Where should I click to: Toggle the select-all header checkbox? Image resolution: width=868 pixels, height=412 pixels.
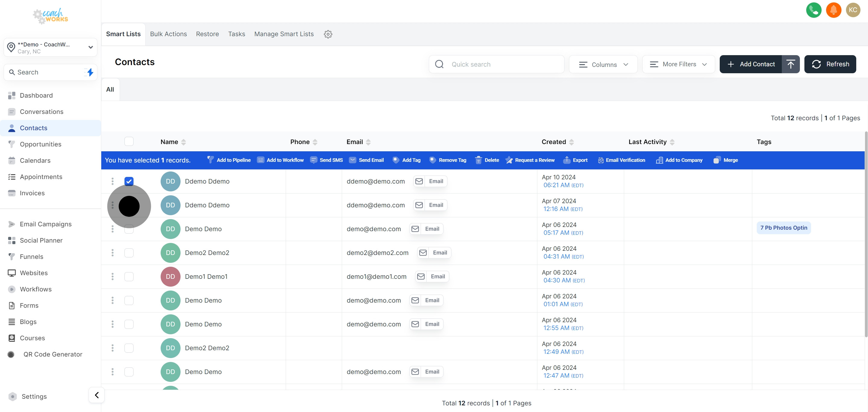(129, 141)
